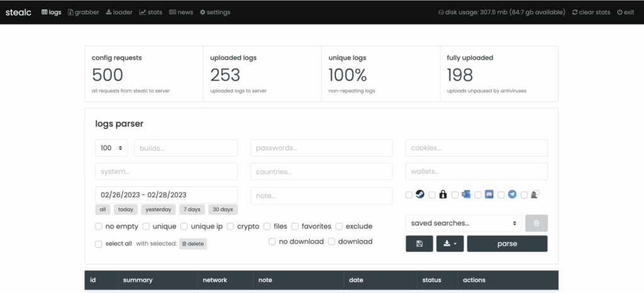This screenshot has width=644, height=293.
Task: Choose the '30 days' date shortcut
Action: tap(223, 209)
